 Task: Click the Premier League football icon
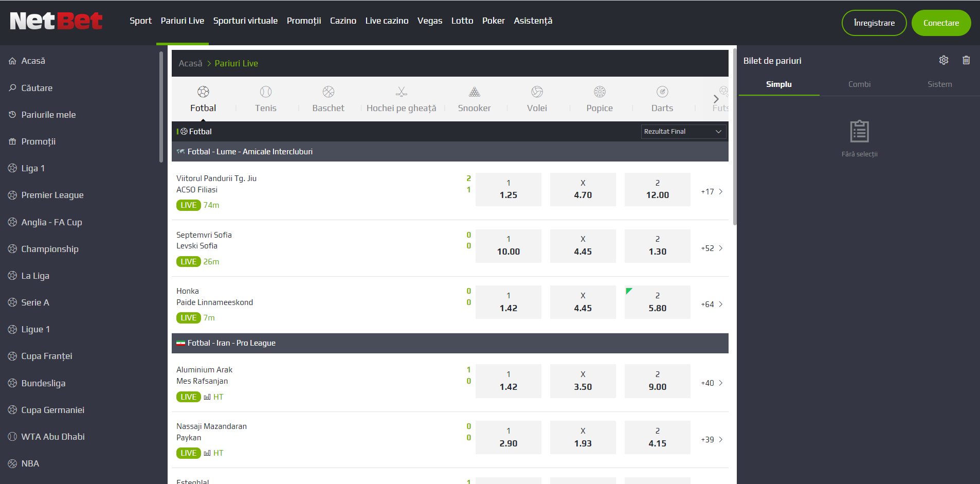(x=12, y=195)
